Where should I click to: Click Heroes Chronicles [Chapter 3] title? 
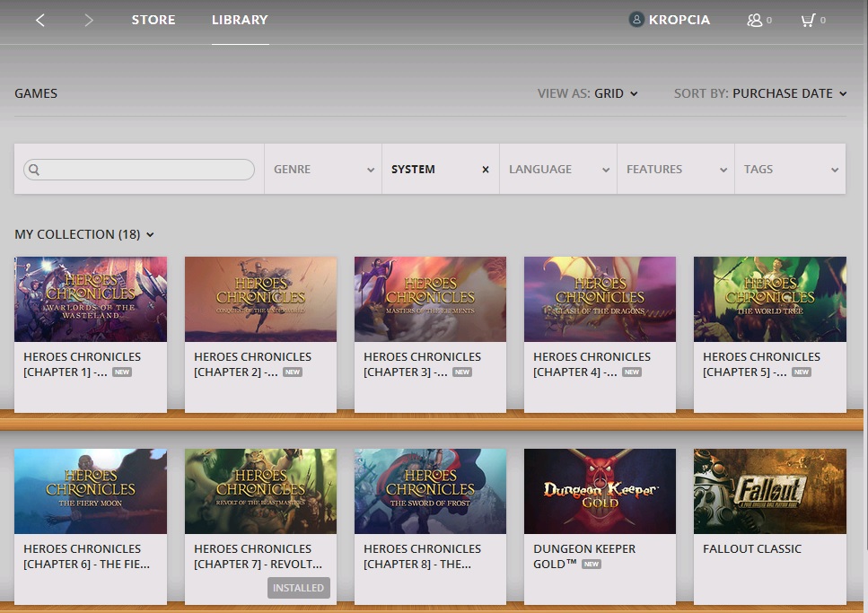click(423, 364)
